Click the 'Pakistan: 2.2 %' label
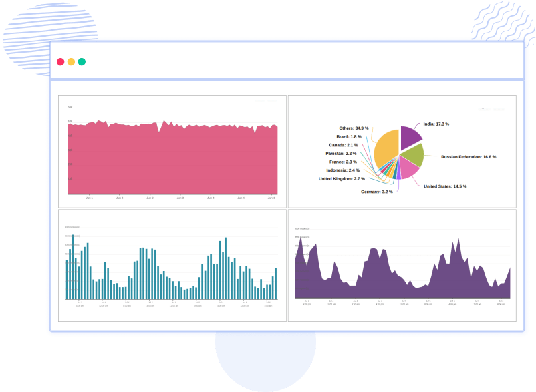 (x=341, y=154)
